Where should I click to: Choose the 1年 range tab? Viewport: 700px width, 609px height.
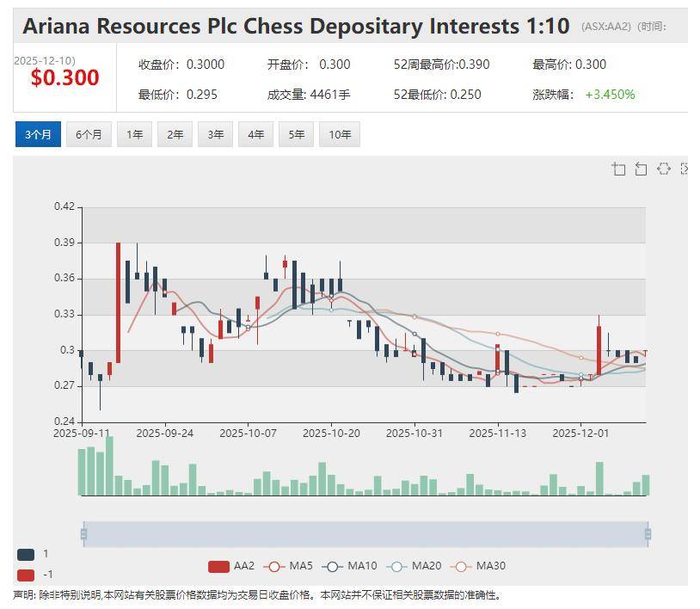click(x=134, y=134)
